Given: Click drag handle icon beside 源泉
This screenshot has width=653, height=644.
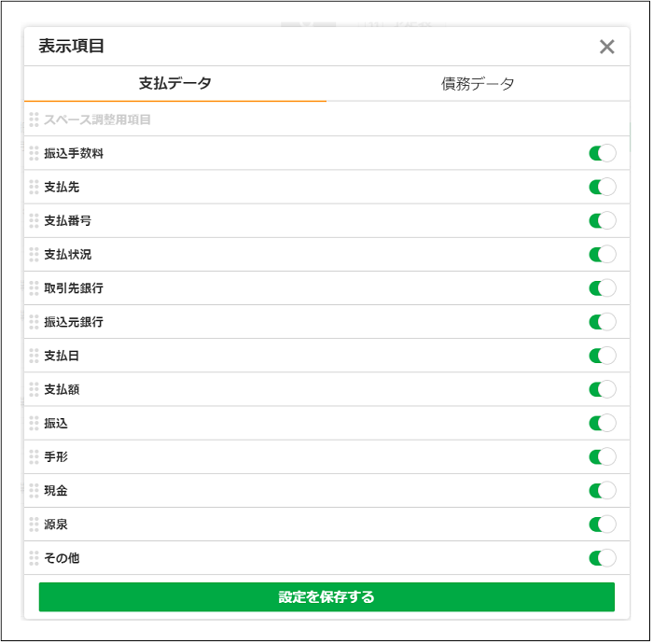Looking at the screenshot, I should (x=34, y=524).
